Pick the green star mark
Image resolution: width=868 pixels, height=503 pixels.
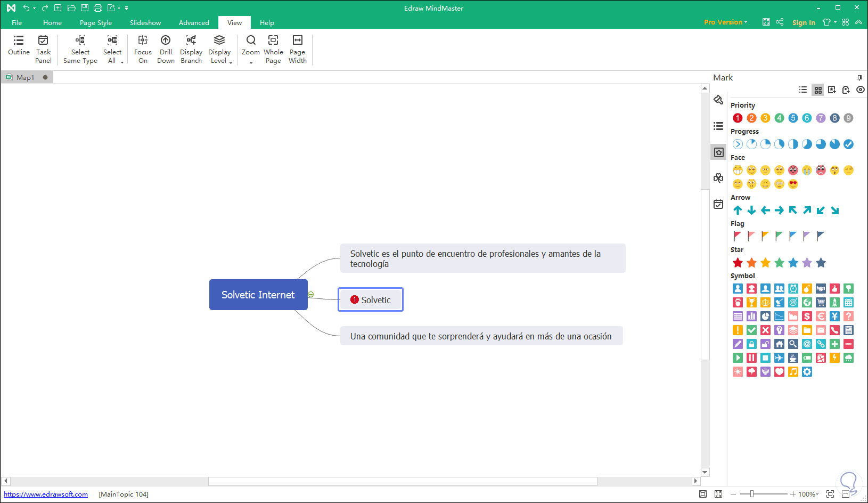point(779,263)
